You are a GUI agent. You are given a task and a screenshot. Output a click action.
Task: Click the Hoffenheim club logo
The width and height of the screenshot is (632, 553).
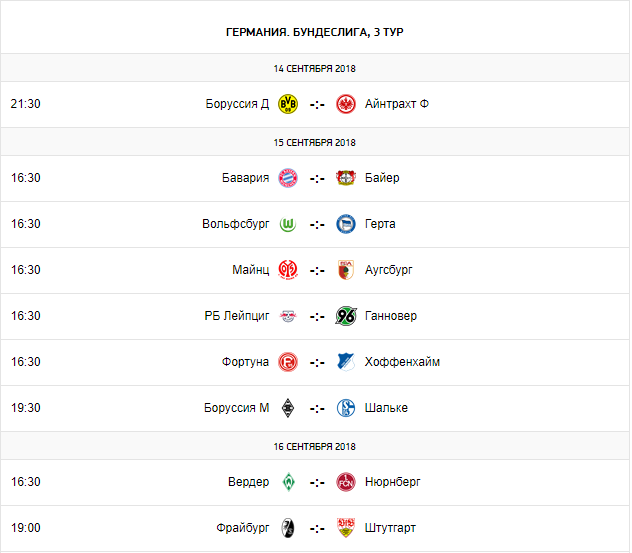[346, 362]
